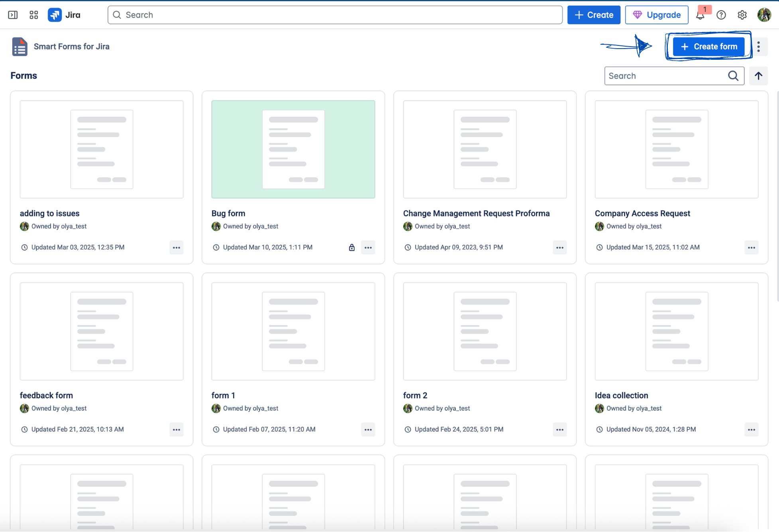Click the Upgrade button
The width and height of the screenshot is (779, 532).
(x=657, y=15)
